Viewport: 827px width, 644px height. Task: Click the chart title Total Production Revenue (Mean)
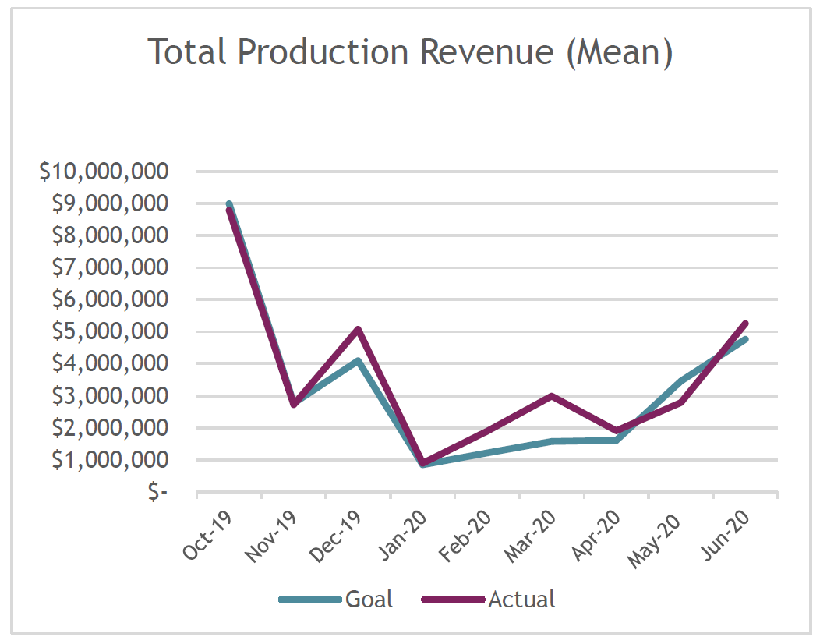(x=410, y=52)
